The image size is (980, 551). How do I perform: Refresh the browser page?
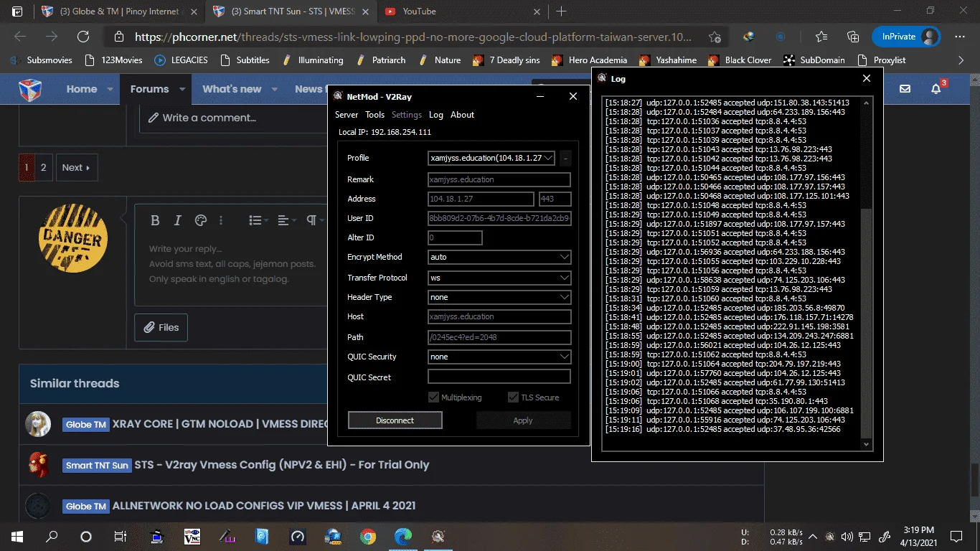[x=83, y=37]
